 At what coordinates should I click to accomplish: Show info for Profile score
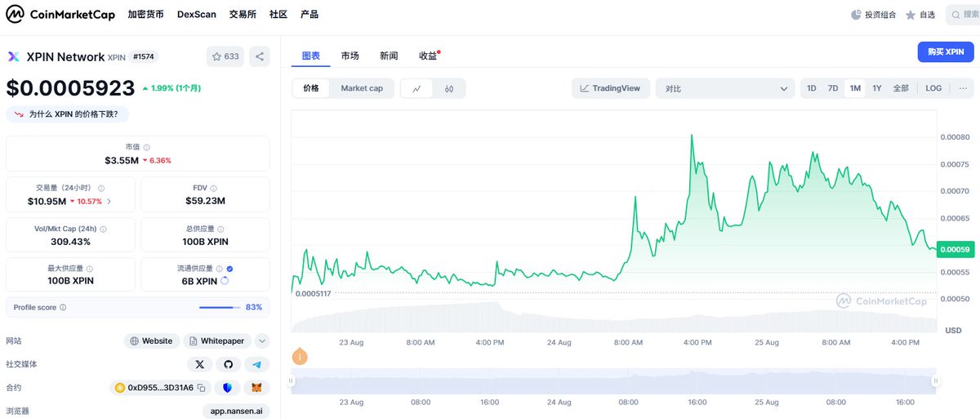click(x=63, y=307)
